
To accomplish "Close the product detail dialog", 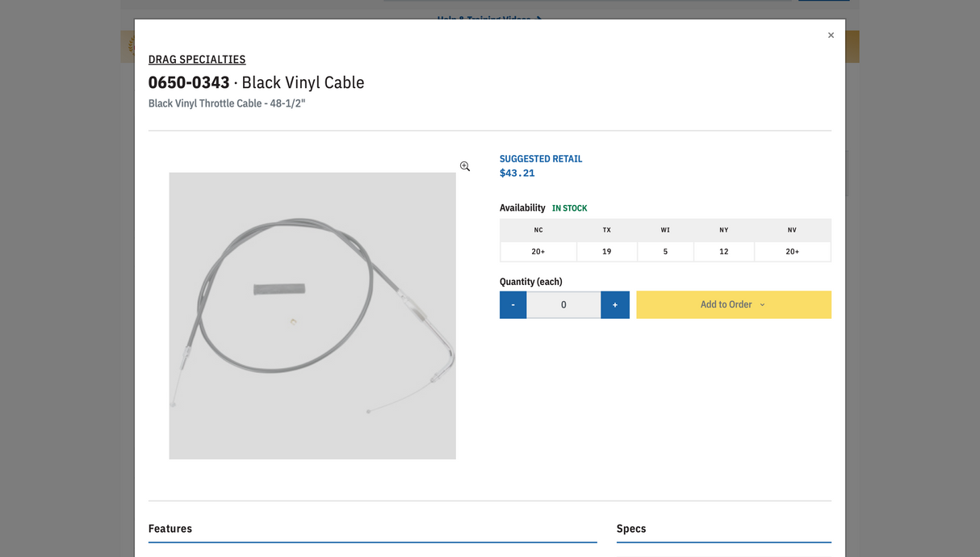I will coord(831,36).
